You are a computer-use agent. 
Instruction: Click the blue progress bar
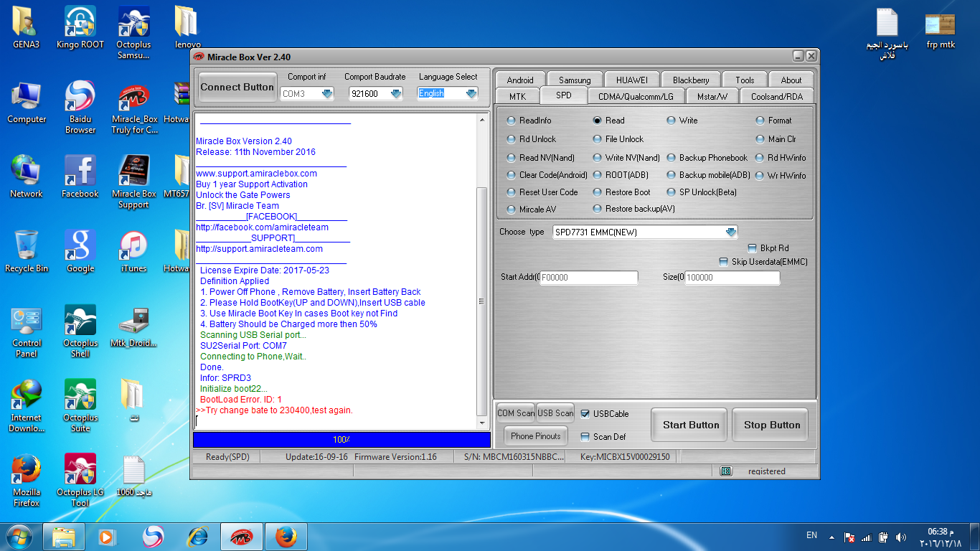(341, 439)
